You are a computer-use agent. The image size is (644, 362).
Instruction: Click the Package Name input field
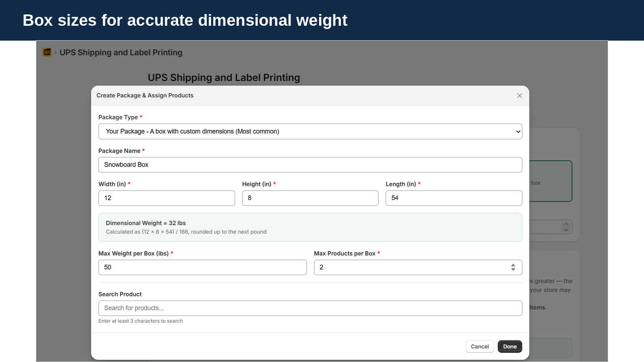click(310, 165)
